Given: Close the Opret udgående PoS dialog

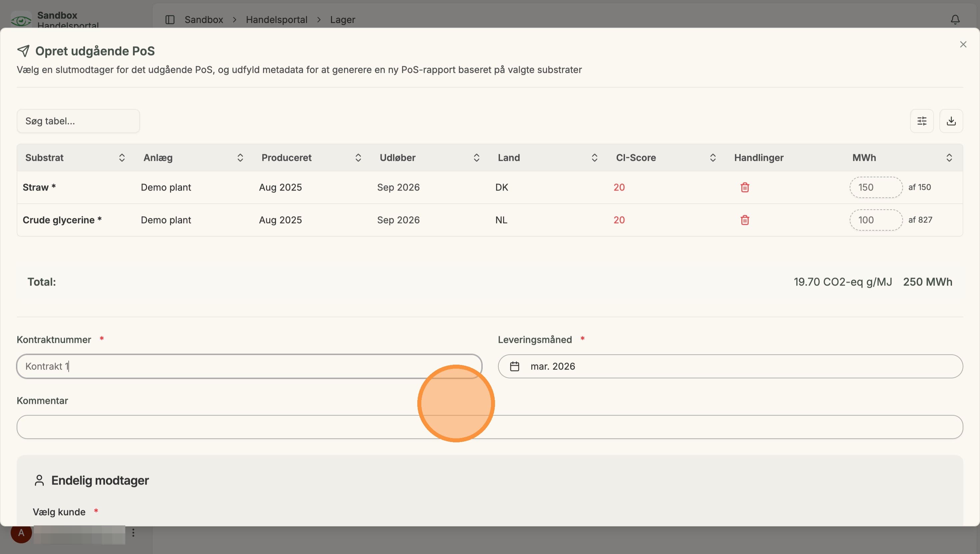Looking at the screenshot, I should pos(963,45).
